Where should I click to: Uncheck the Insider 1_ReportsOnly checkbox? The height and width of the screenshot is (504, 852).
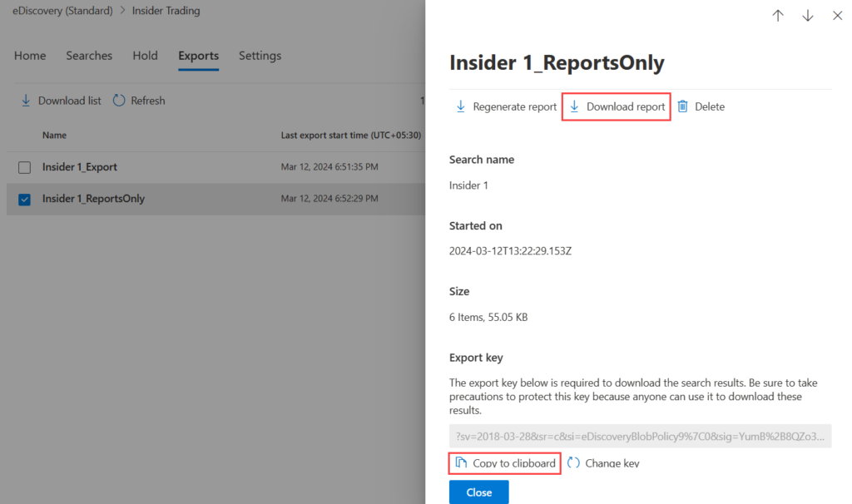pos(25,199)
